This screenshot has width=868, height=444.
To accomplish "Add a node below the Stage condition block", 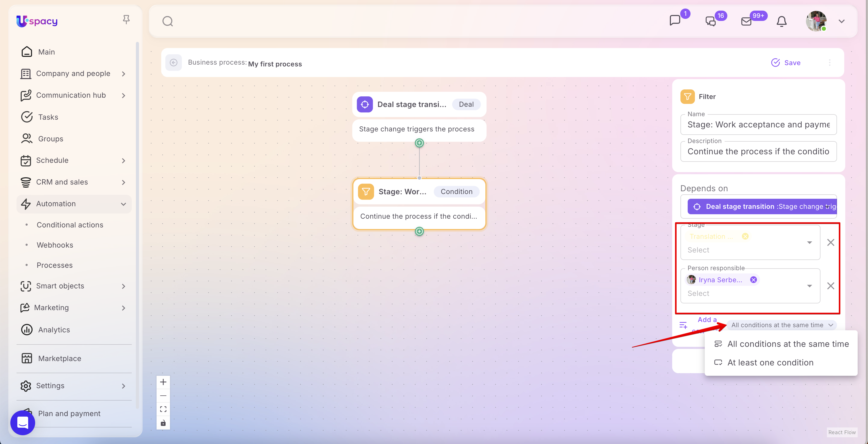I will click(419, 232).
